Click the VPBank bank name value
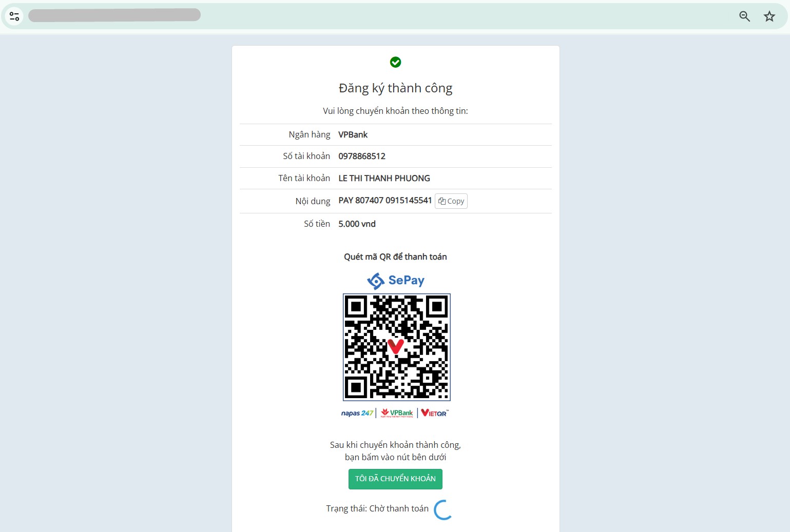This screenshot has height=532, width=790. click(x=353, y=134)
